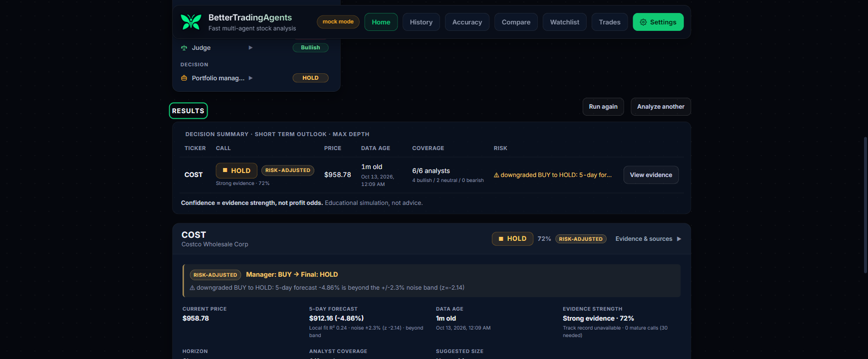Open the History tab
868x359 pixels.
[421, 22]
